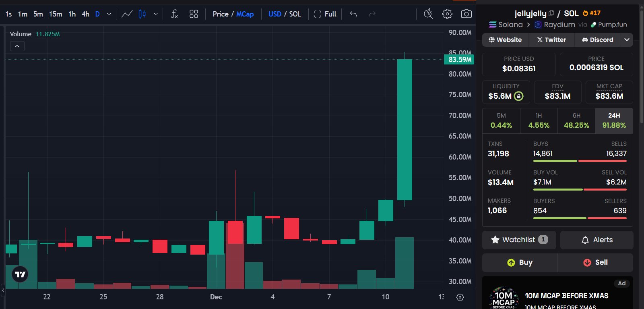The image size is (644, 309).
Task: Click the TradingView logo on the chart
Action: tap(20, 274)
